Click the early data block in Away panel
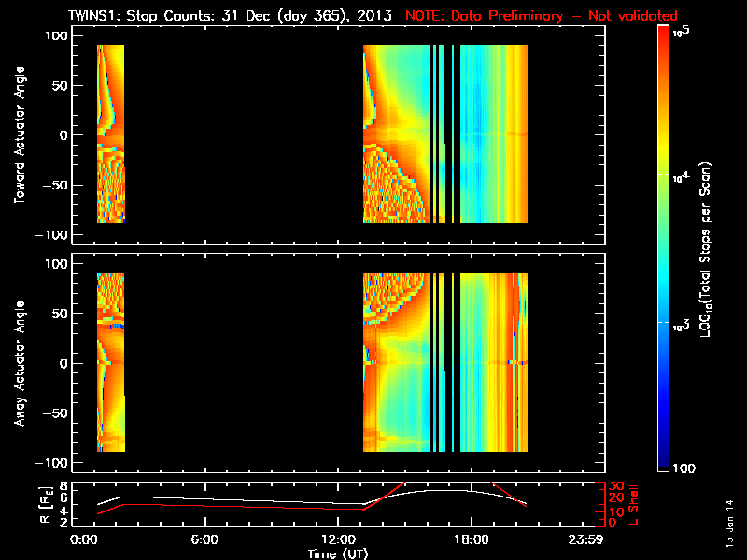 pos(110,362)
